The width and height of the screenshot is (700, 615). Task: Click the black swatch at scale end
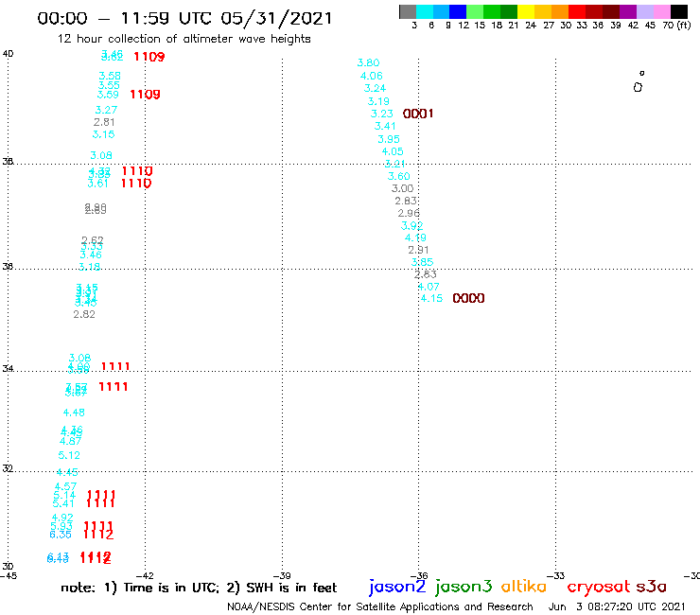click(x=679, y=11)
